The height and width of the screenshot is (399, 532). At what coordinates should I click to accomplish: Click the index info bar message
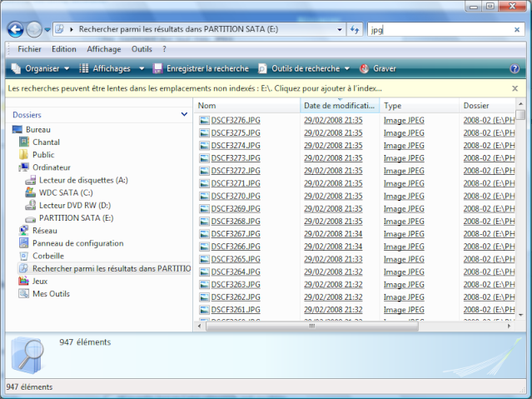(195, 88)
